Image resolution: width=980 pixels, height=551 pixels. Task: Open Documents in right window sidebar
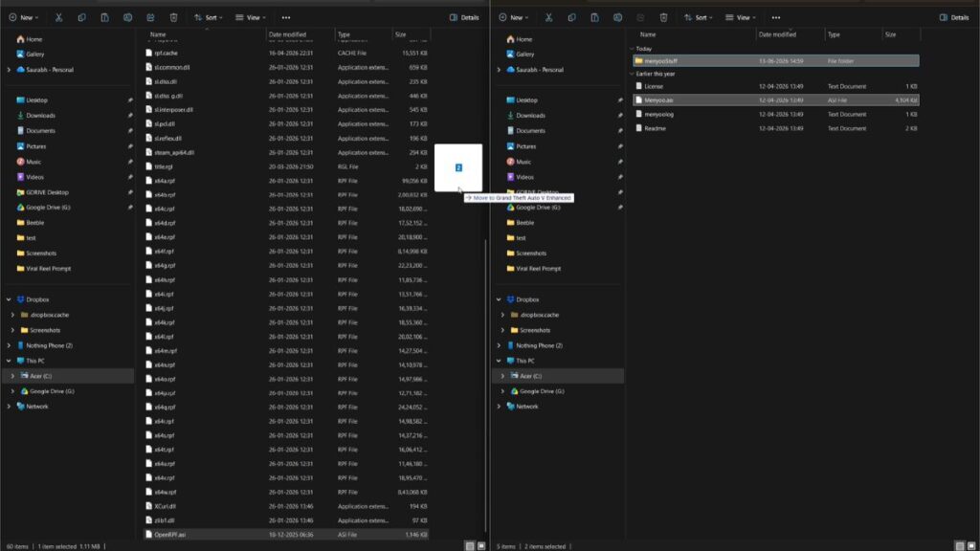(x=525, y=131)
